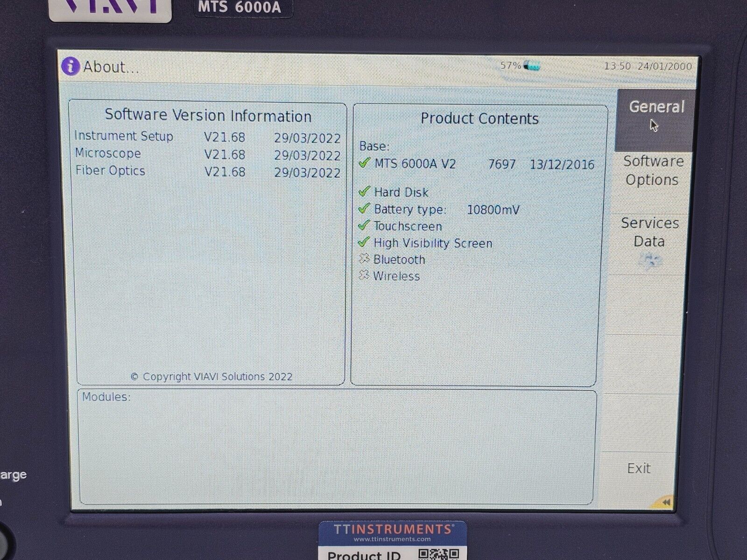This screenshot has height=560, width=747.
Task: Click the Copyright VIAVI Solutions 2022 text
Action: pos(211,377)
